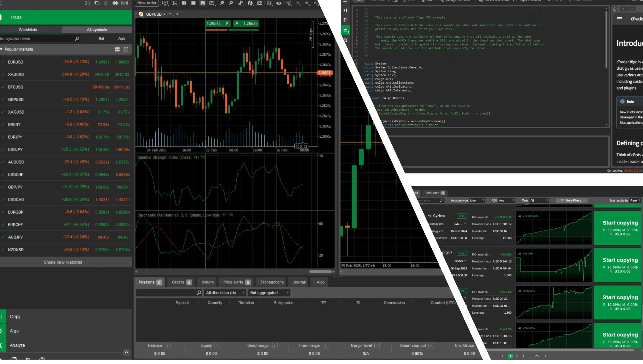Open the Positions tab
Viewport: 643px width, 364px height.
150,282
